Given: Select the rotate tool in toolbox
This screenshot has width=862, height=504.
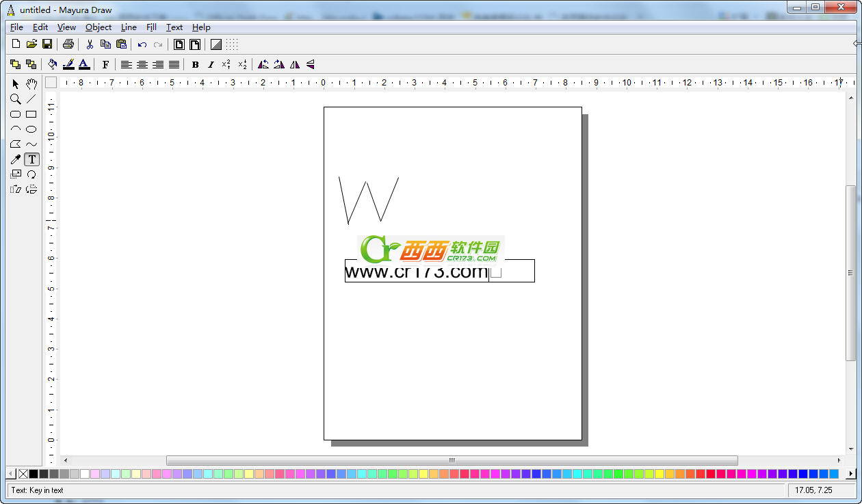Looking at the screenshot, I should pos(31,174).
